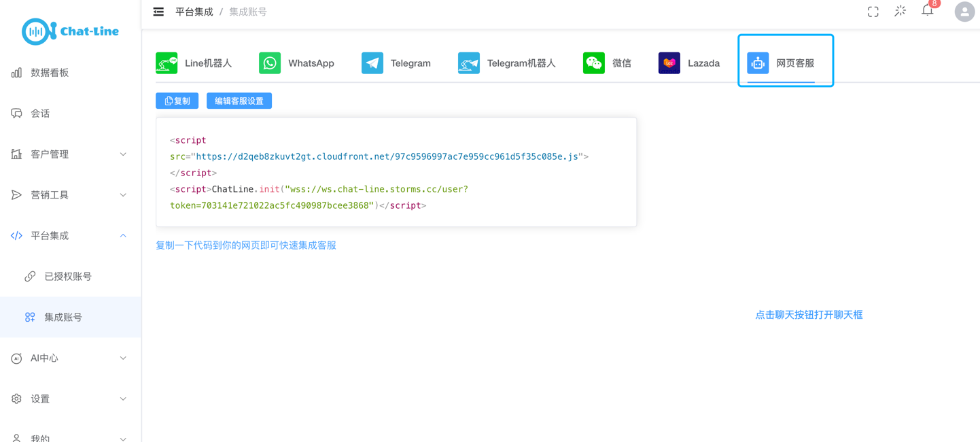Open 数据看板 in the sidebar

71,73
